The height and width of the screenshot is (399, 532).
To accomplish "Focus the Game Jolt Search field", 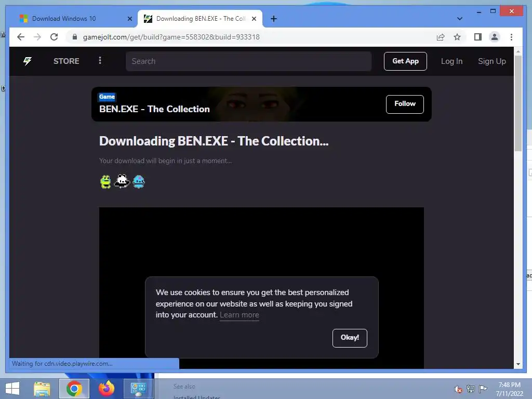I will pyautogui.click(x=248, y=61).
